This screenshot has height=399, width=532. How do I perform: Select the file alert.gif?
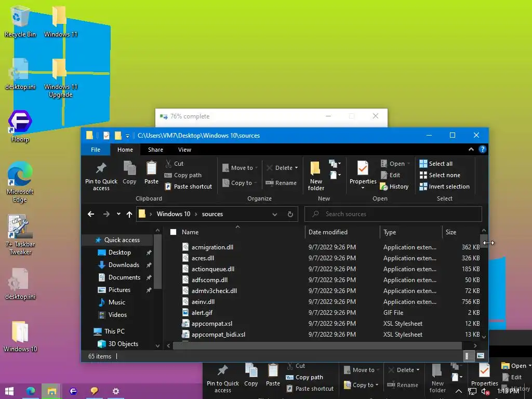pos(202,313)
